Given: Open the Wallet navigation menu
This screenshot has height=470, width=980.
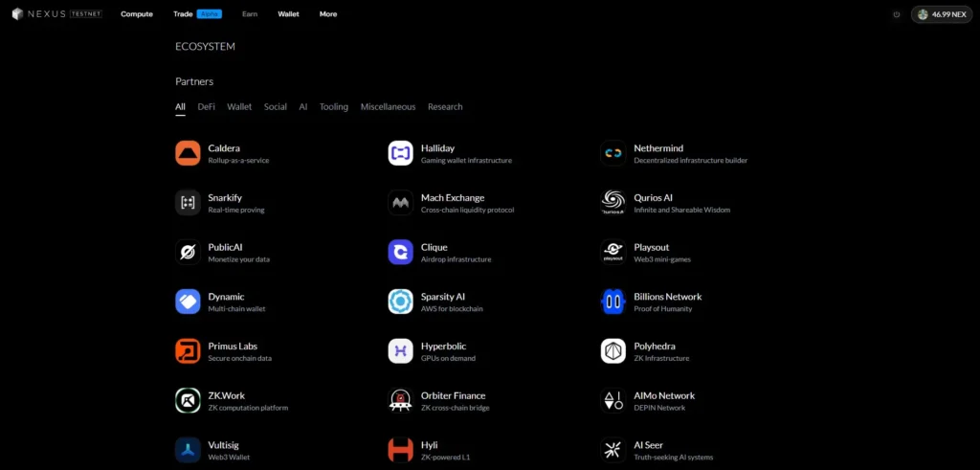Looking at the screenshot, I should [288, 14].
